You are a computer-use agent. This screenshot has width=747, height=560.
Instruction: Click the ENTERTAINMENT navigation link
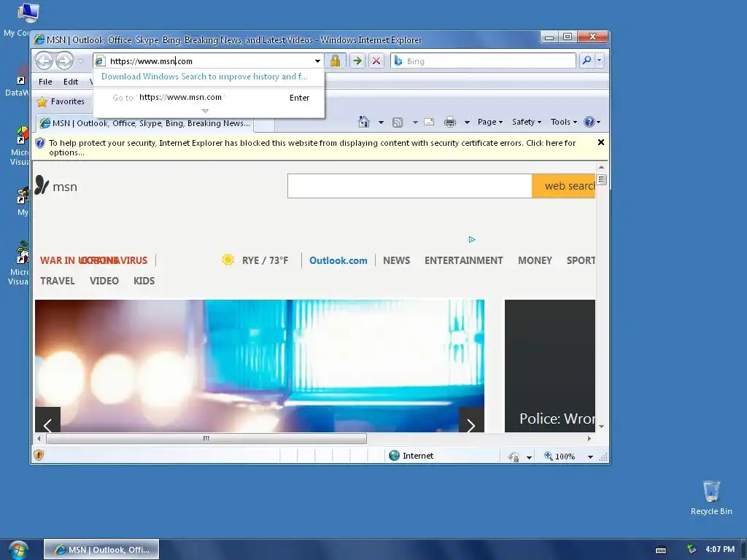(463, 260)
